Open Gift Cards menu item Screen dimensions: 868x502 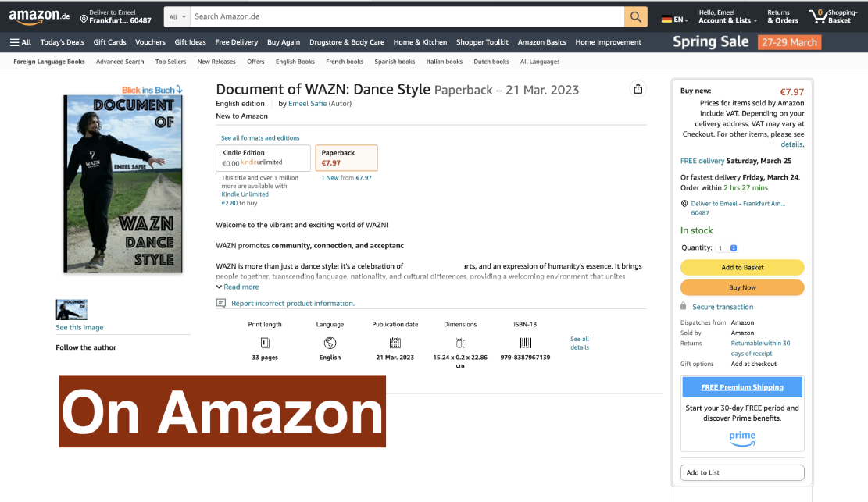(109, 42)
